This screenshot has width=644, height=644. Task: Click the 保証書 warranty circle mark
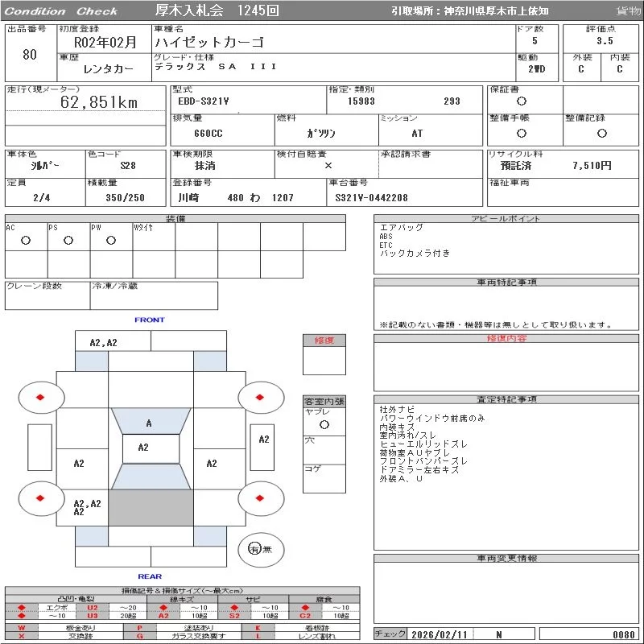pyautogui.click(x=522, y=101)
